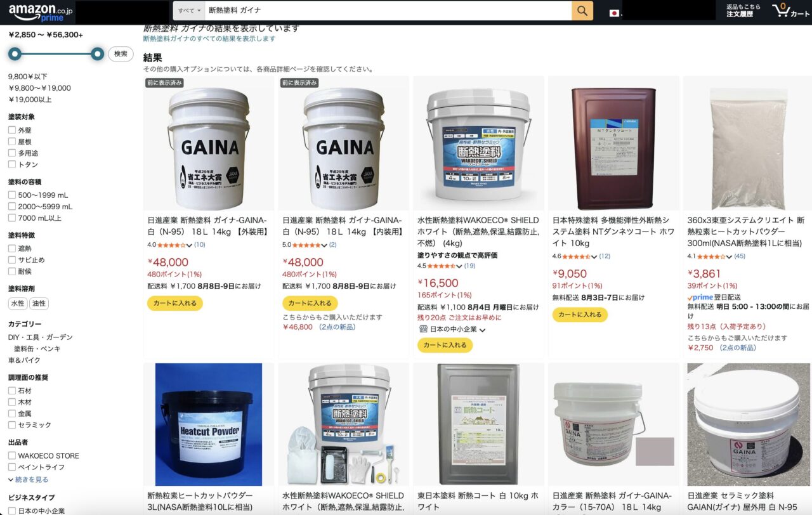This screenshot has width=812, height=515.
Task: Enable the 500〜1999 mL capacity checkbox
Action: pyautogui.click(x=12, y=195)
